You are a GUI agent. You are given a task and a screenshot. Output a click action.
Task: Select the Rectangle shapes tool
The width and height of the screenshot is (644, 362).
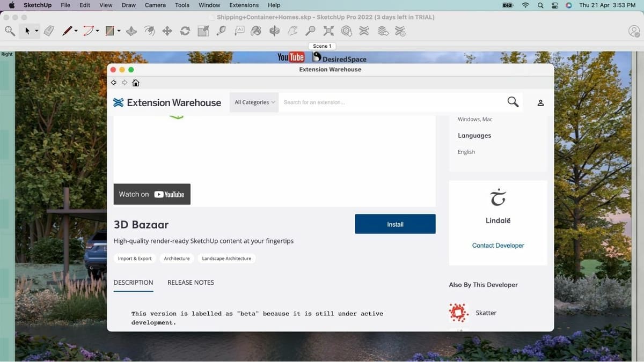click(x=109, y=31)
